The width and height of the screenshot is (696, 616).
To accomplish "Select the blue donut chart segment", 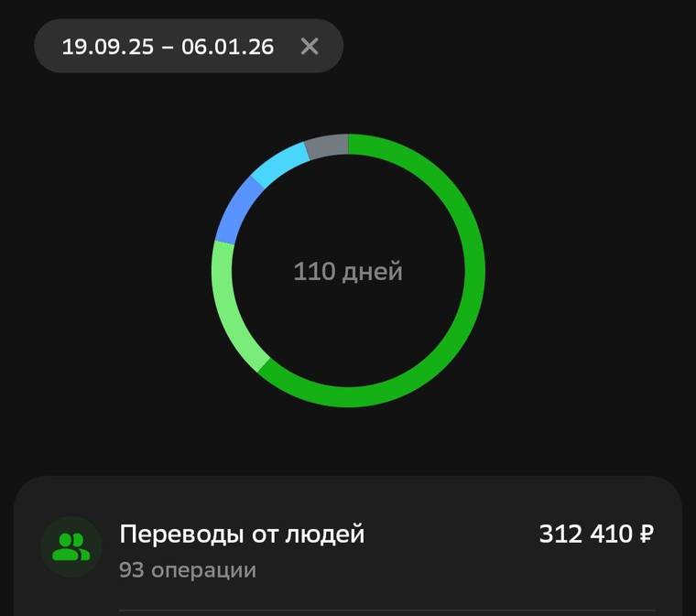I will coord(236,210).
